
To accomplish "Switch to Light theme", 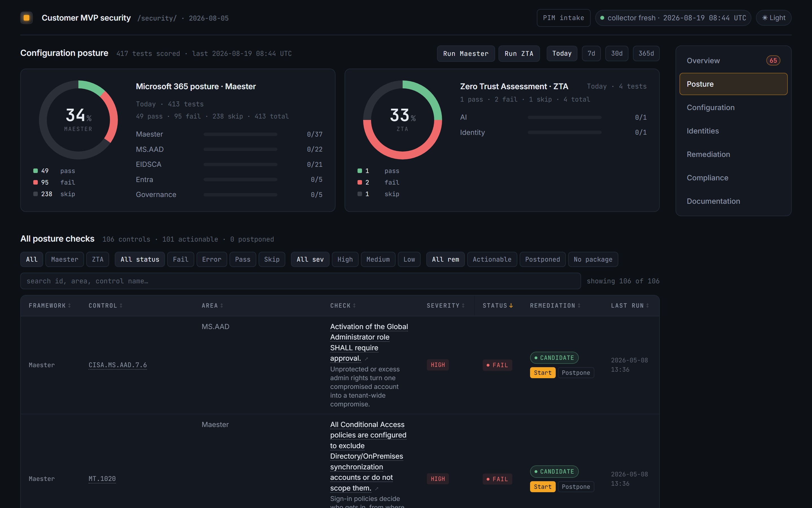I will point(773,18).
